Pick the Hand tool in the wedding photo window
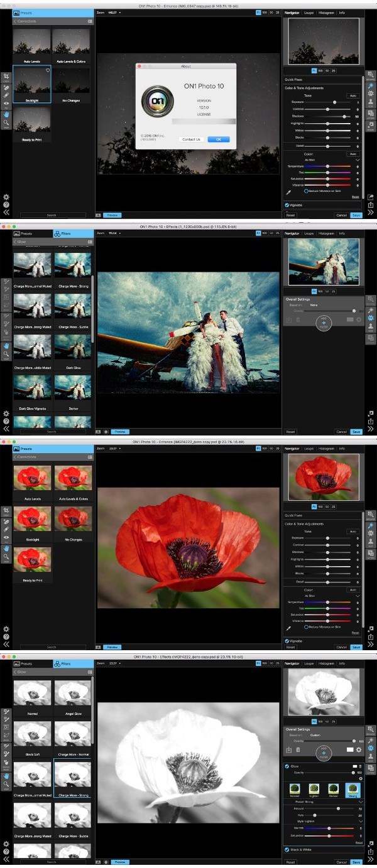Viewport: 377px width, 868px height. pyautogui.click(x=6, y=345)
